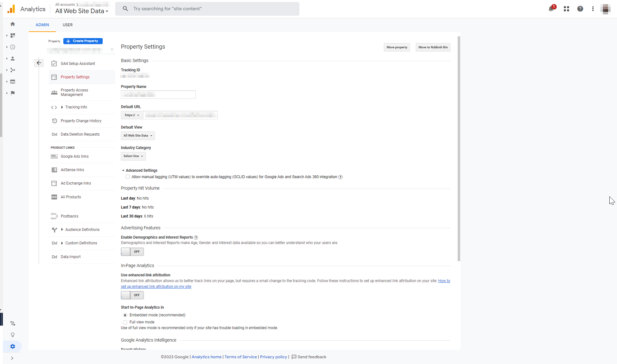Open Property Change History menu item

(x=81, y=121)
